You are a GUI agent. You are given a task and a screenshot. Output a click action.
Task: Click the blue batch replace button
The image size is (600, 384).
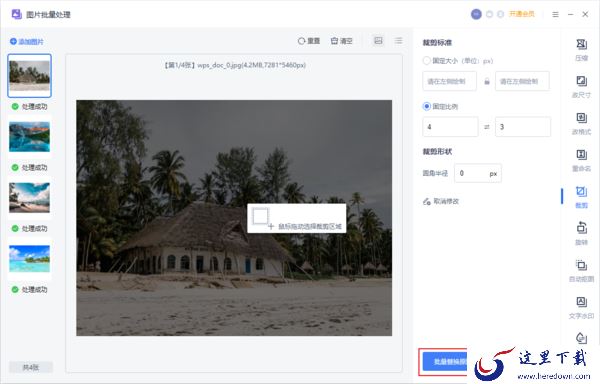coord(445,361)
